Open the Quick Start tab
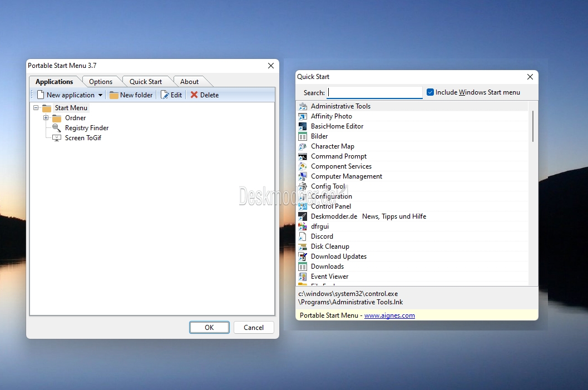This screenshot has height=390, width=588. pyautogui.click(x=146, y=82)
